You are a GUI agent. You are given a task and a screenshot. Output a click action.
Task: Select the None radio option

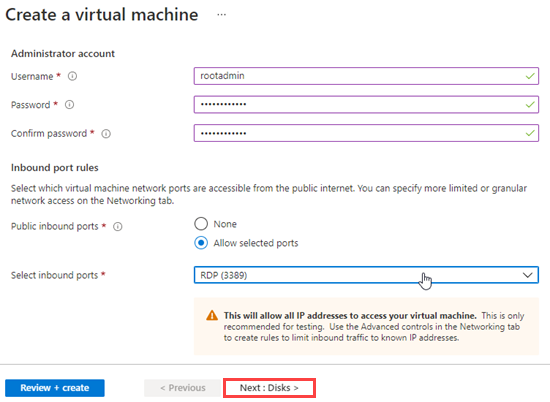tap(201, 224)
